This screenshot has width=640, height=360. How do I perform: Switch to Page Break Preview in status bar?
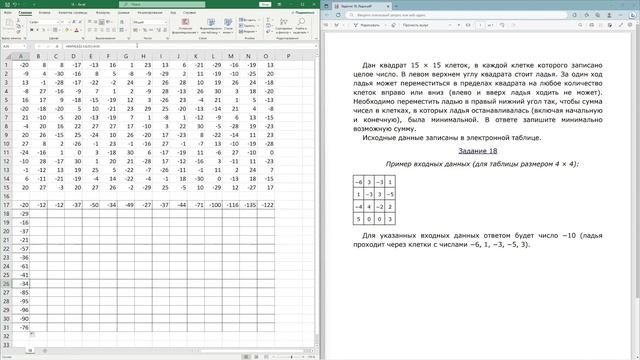(267, 357)
